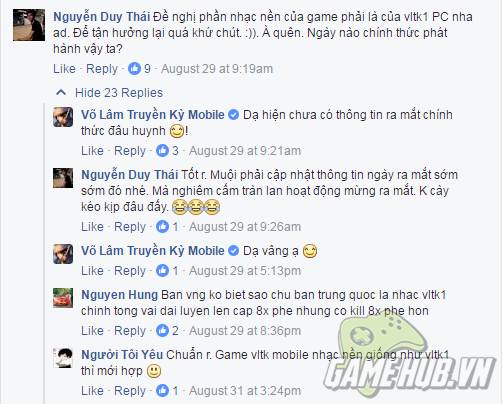Image resolution: width=502 pixels, height=404 pixels.
Task: Collapse the thread with Hide 23 Replies
Action: coord(119,93)
